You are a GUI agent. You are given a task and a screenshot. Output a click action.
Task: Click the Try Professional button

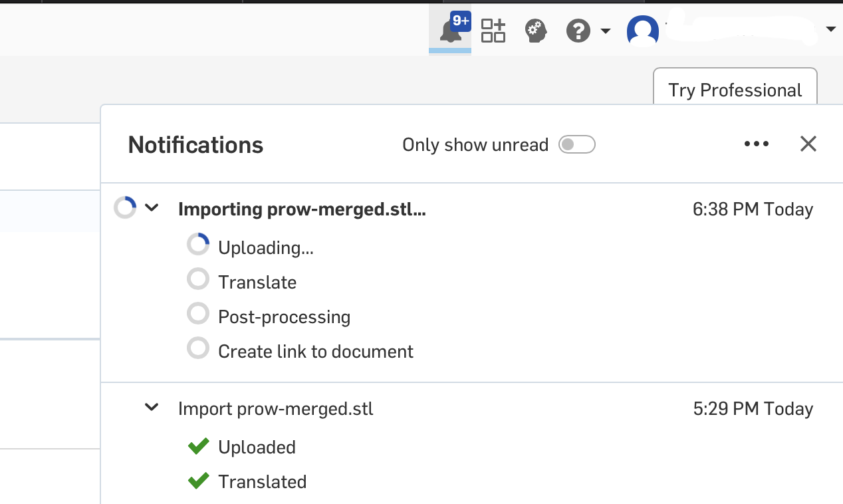coord(735,90)
